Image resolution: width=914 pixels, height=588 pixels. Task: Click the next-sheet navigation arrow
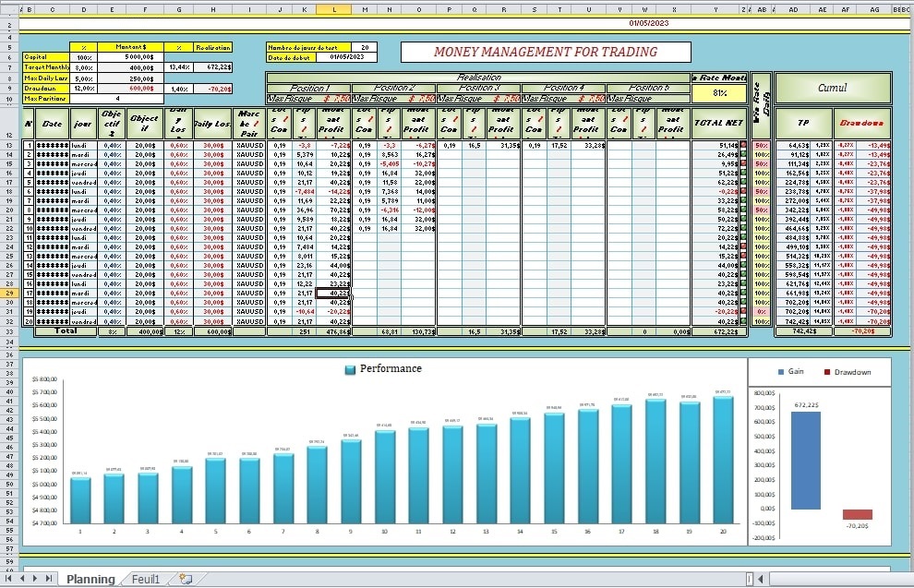(36, 579)
